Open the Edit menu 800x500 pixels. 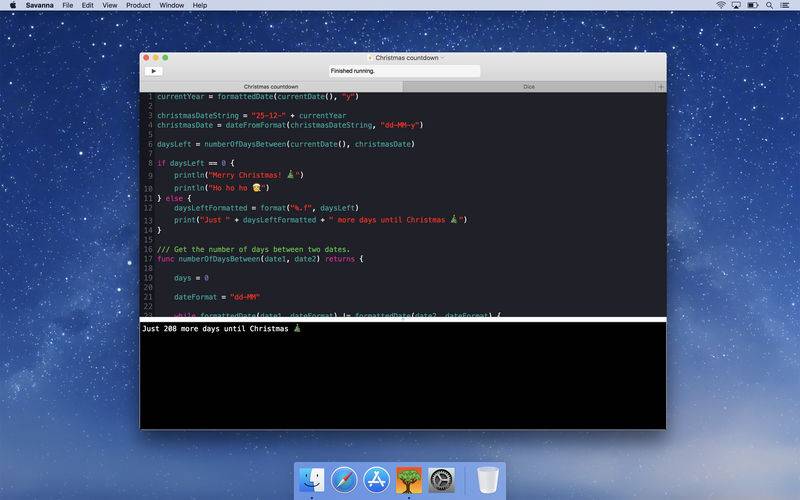[88, 5]
